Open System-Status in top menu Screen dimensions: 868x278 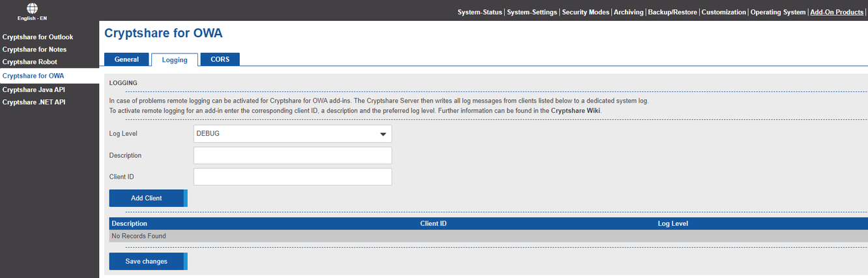(480, 12)
